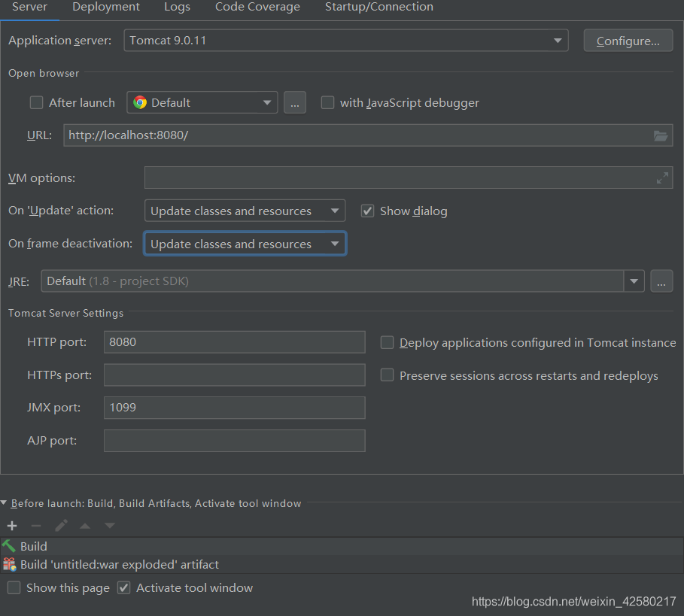
Task: Click the green hammer Build icon
Action: coord(9,546)
